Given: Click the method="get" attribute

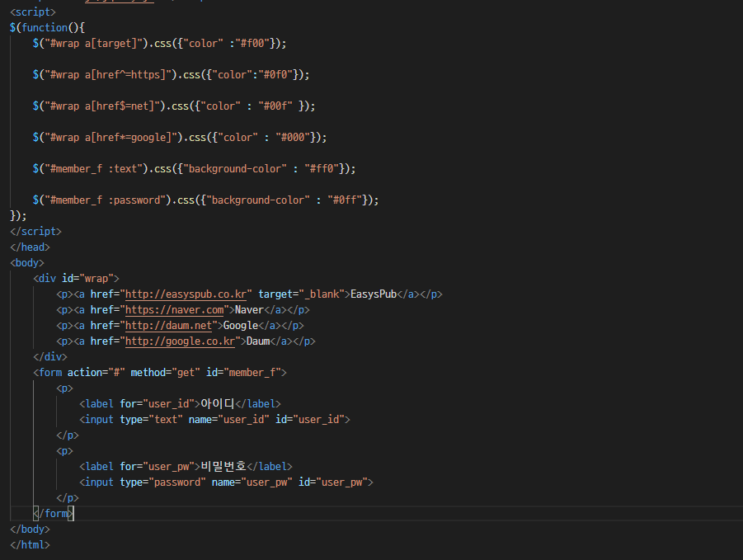Looking at the screenshot, I should point(166,373).
